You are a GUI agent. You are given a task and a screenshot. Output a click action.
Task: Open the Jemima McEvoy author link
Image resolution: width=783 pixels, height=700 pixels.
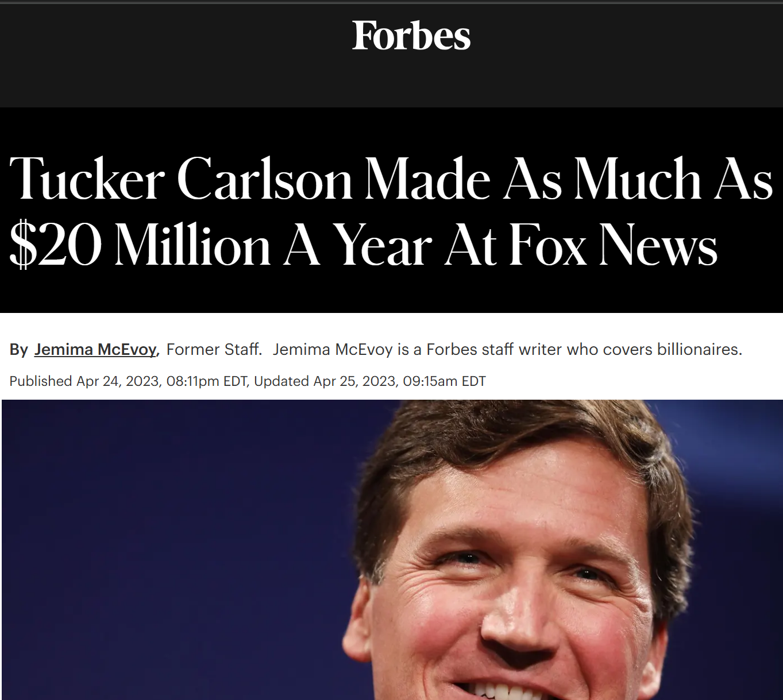(x=95, y=349)
